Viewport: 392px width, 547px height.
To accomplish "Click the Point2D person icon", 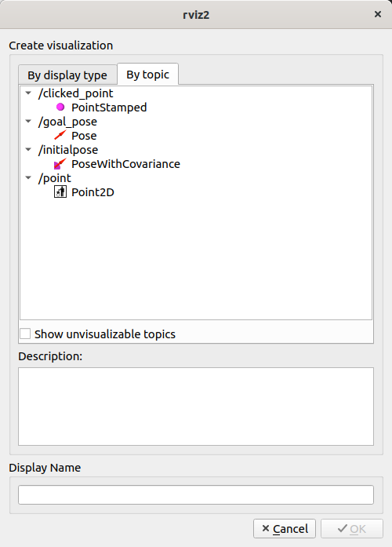I will point(60,191).
